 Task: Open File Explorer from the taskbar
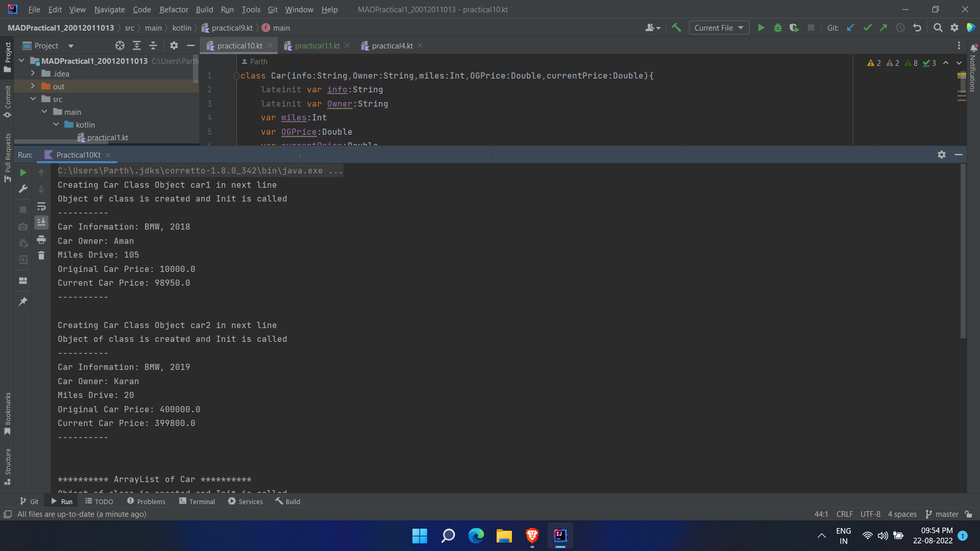pyautogui.click(x=504, y=536)
